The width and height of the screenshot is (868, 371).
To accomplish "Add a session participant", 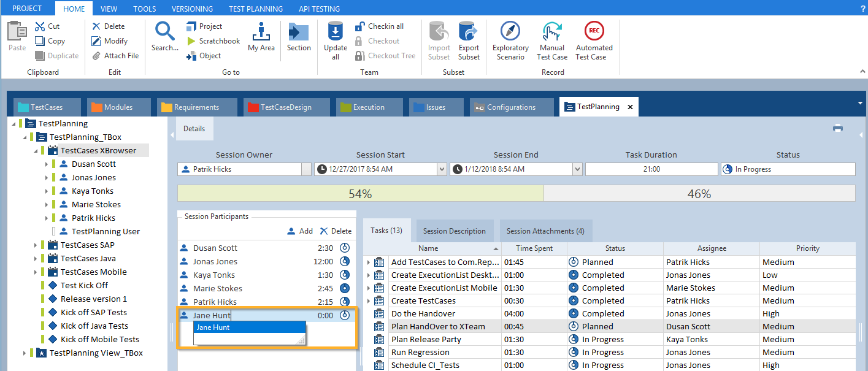I will (x=300, y=231).
